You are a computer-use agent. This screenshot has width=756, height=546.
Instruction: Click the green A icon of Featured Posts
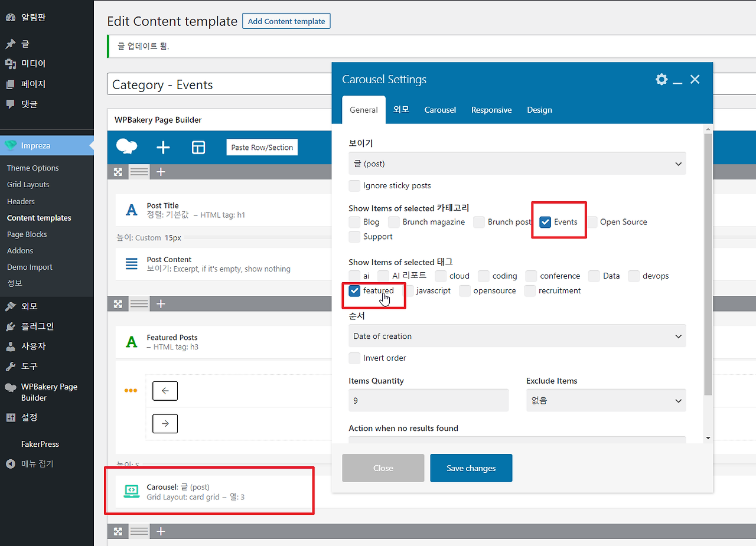(132, 342)
